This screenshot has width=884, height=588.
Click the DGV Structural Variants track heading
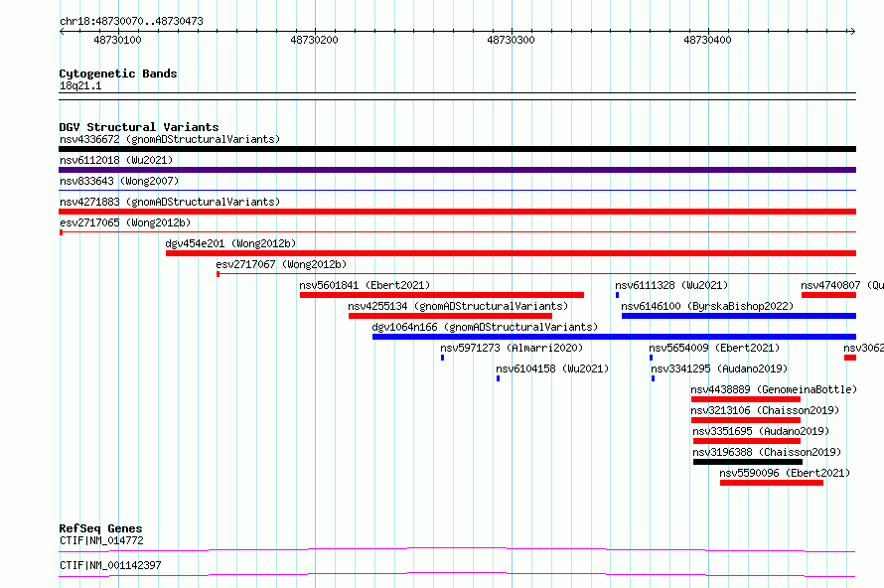pos(139,127)
